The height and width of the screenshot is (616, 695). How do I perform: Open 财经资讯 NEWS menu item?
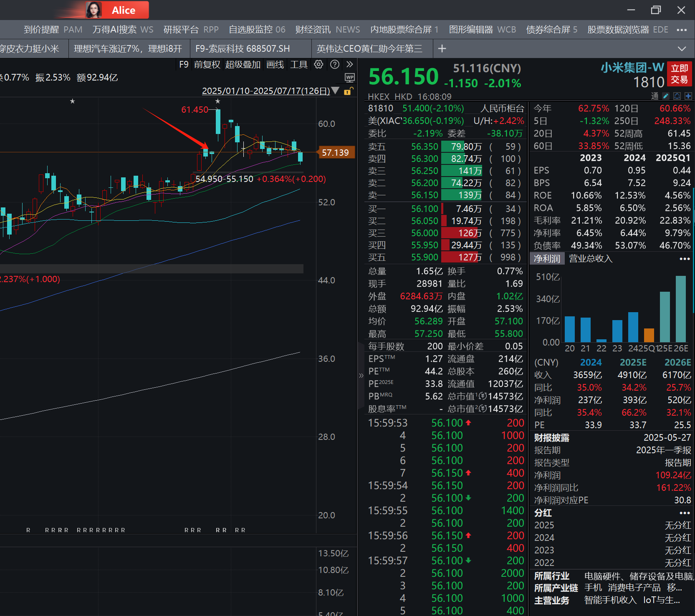coord(327,30)
